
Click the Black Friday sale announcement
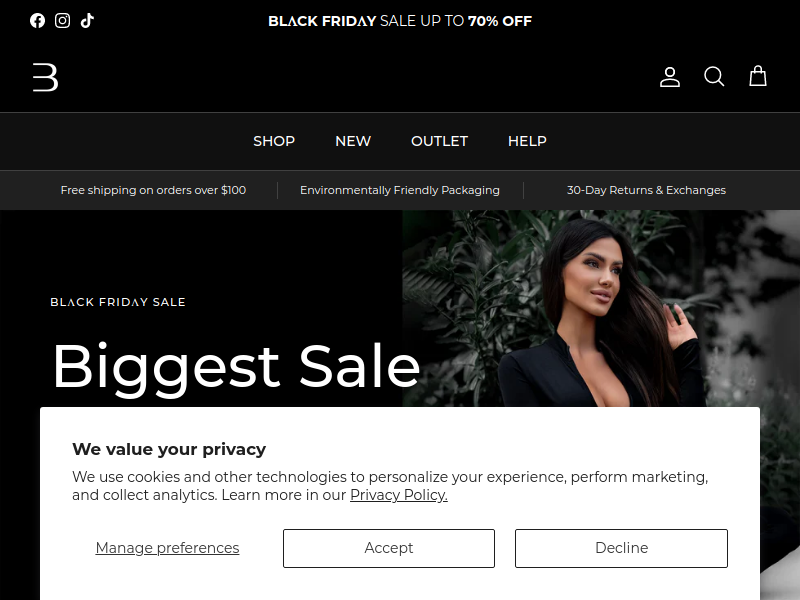pyautogui.click(x=400, y=21)
